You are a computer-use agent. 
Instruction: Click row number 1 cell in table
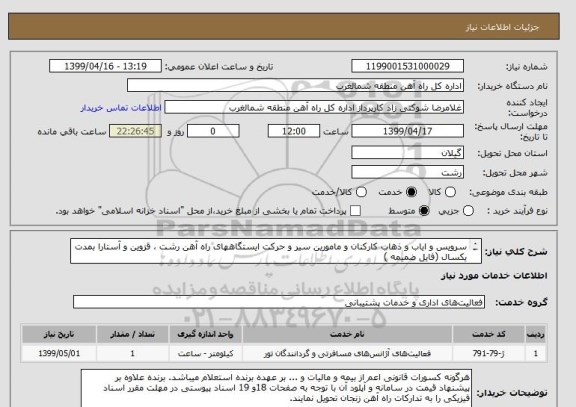tap(536, 353)
